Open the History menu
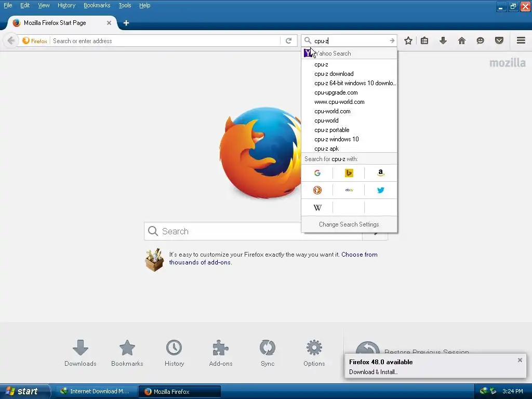Image resolution: width=532 pixels, height=399 pixels. [x=66, y=5]
